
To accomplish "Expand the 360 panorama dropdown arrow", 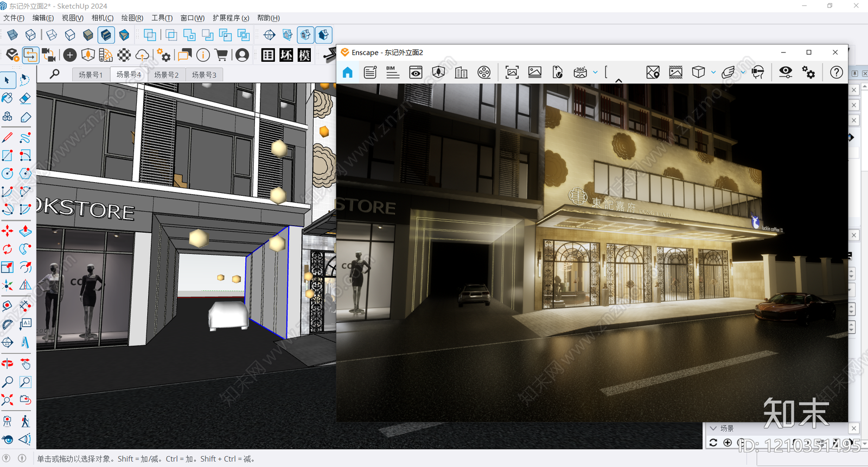I will (595, 72).
